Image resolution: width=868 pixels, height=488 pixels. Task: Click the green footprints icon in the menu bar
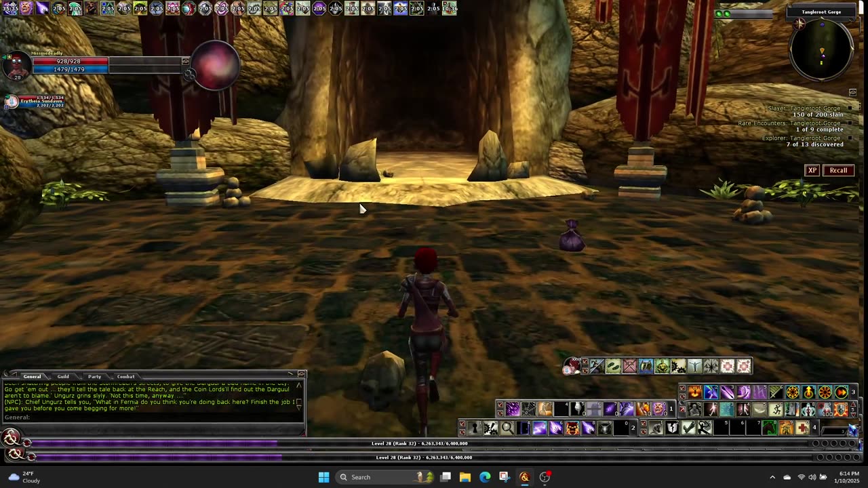tap(613, 366)
